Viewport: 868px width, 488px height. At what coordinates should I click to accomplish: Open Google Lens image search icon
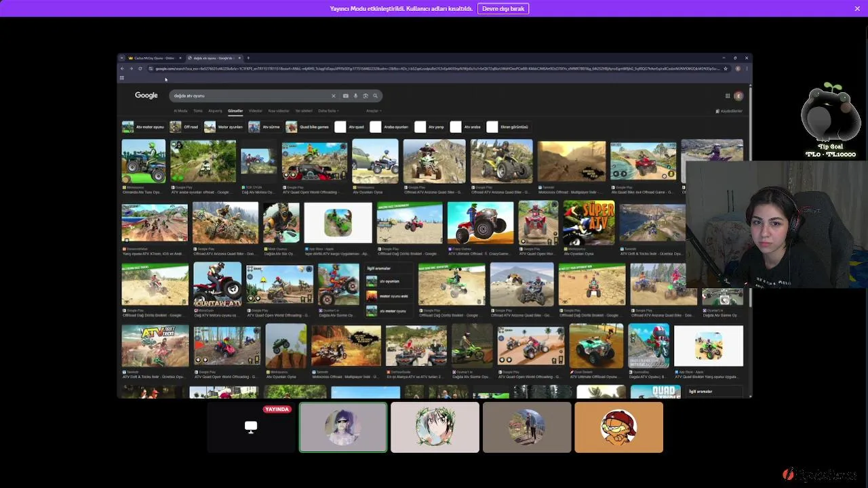[x=366, y=96]
